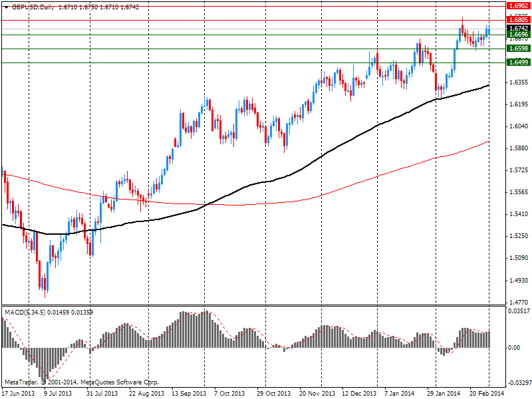The height and width of the screenshot is (399, 532).
Task: Click the 1.6355 value on price axis
Action: (x=518, y=82)
